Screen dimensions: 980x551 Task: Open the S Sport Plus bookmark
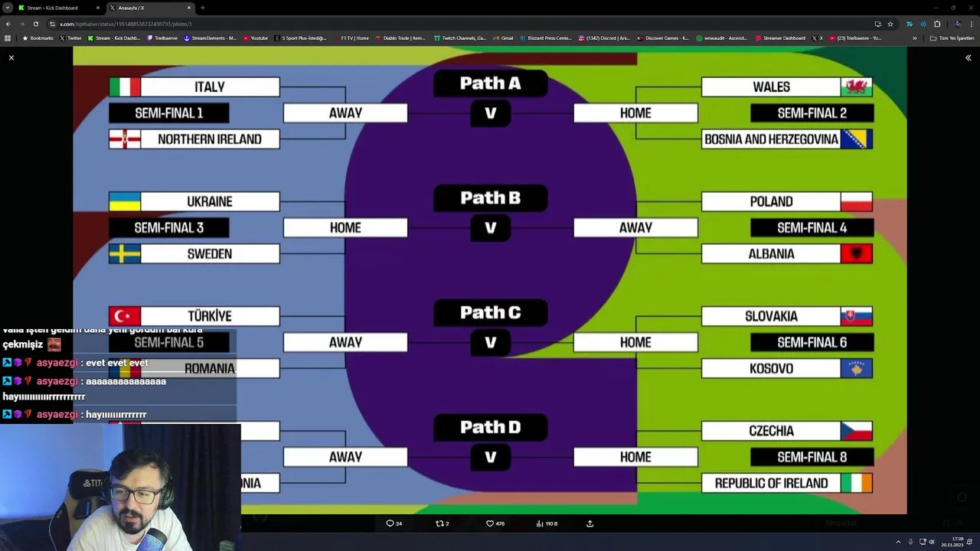click(300, 37)
